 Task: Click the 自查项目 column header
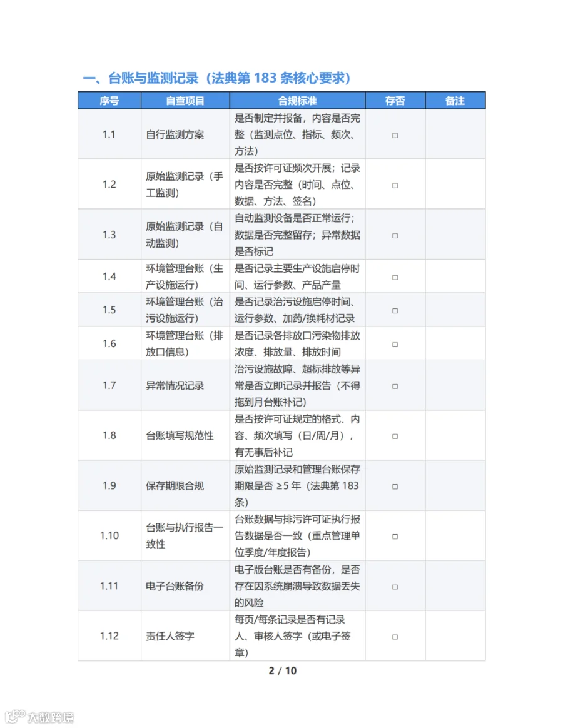pyautogui.click(x=185, y=101)
